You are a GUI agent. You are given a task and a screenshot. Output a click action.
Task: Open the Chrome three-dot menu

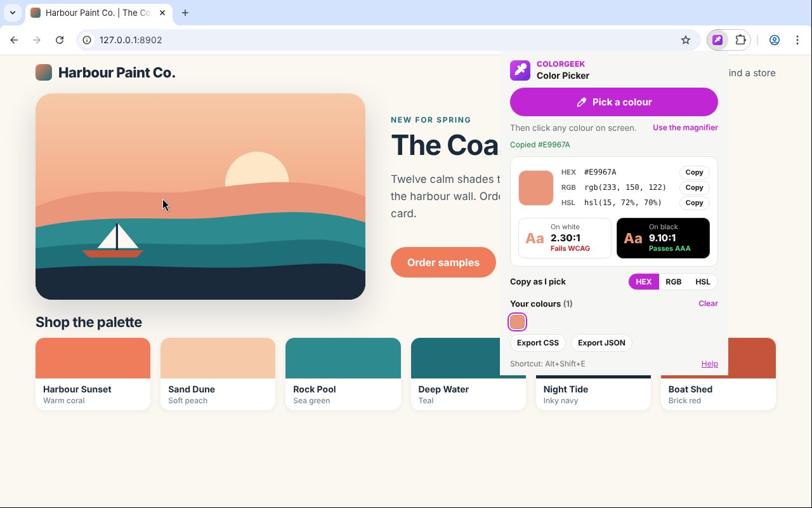(x=797, y=40)
